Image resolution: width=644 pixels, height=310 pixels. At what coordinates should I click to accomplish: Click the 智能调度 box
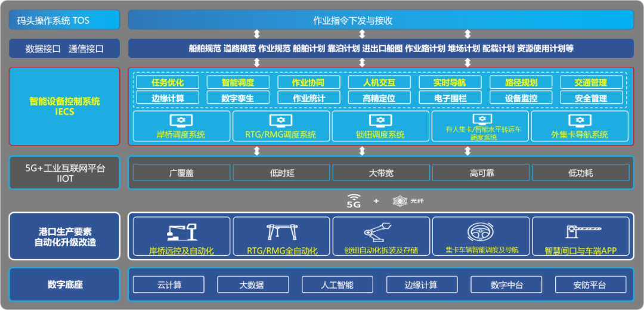pyautogui.click(x=238, y=82)
